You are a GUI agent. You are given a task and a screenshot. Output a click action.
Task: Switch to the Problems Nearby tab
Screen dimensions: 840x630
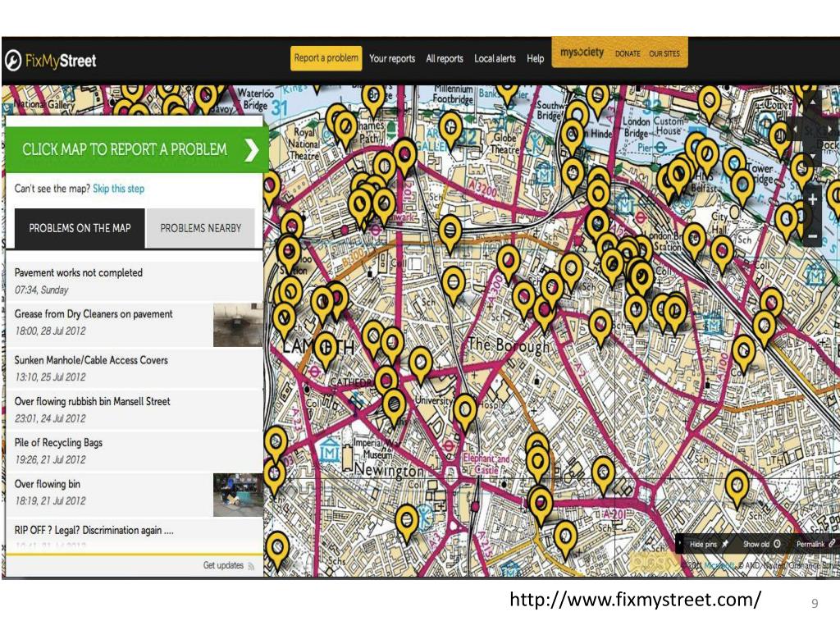(200, 228)
